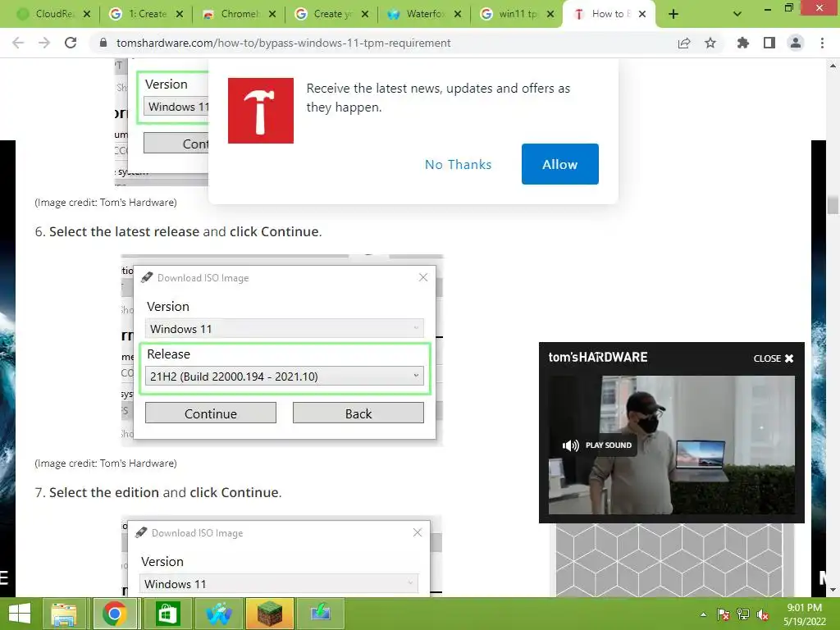
Task: Open the Extensions puzzle icon
Action: pyautogui.click(x=743, y=43)
